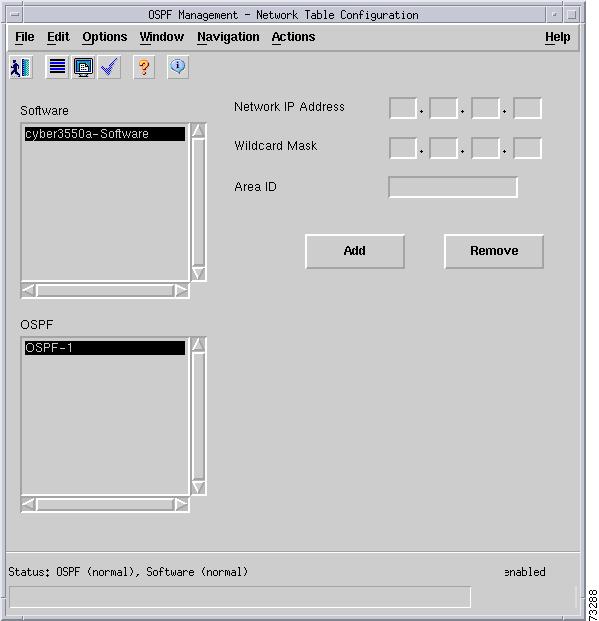Click Software list scroll up arrow
This screenshot has width=599, height=621.
pyautogui.click(x=198, y=131)
